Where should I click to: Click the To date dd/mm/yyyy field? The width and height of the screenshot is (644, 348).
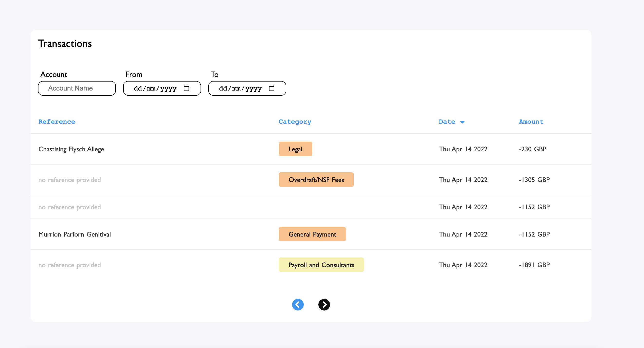coord(247,88)
